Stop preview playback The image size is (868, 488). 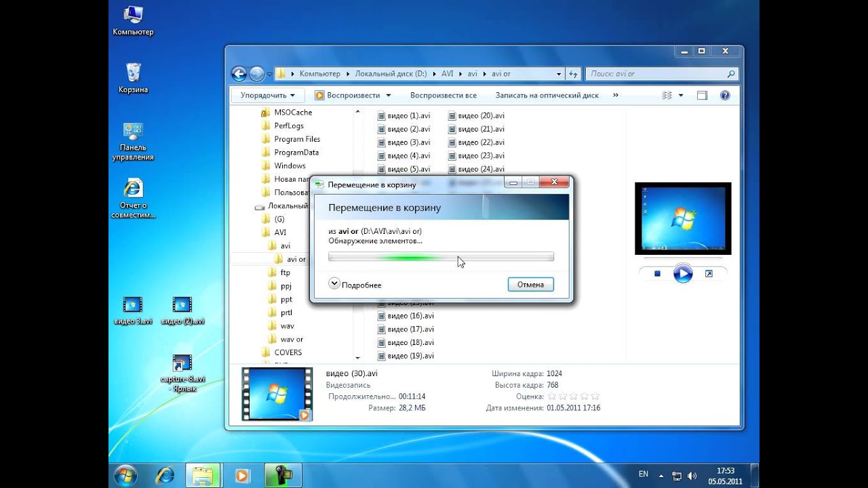tap(657, 274)
